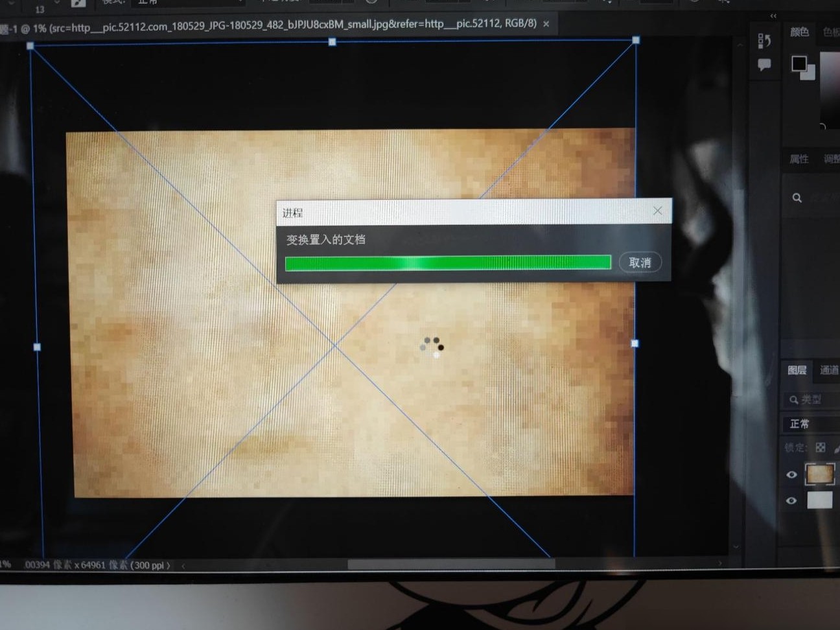Click the background color swatch
840x630 pixels.
(810, 74)
